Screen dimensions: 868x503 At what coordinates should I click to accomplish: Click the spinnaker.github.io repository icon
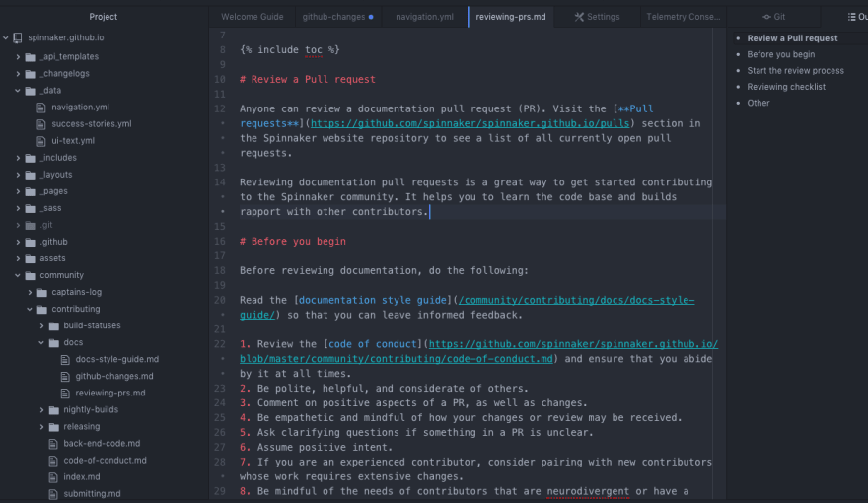[18, 37]
